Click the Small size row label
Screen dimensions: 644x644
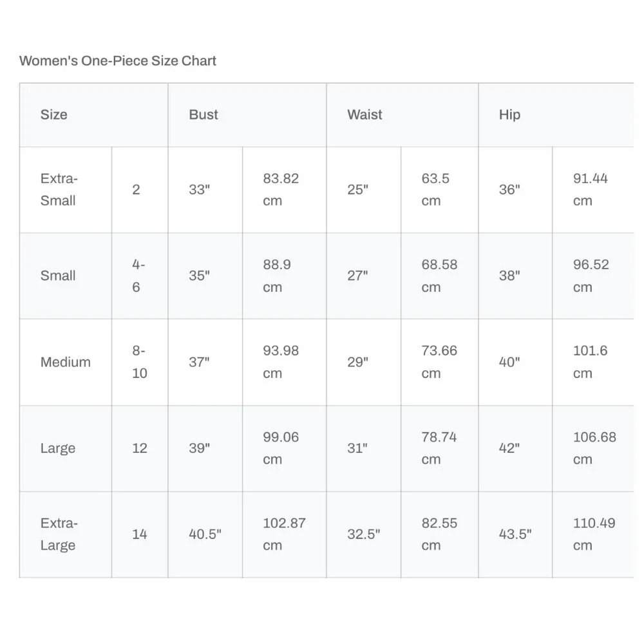(58, 276)
